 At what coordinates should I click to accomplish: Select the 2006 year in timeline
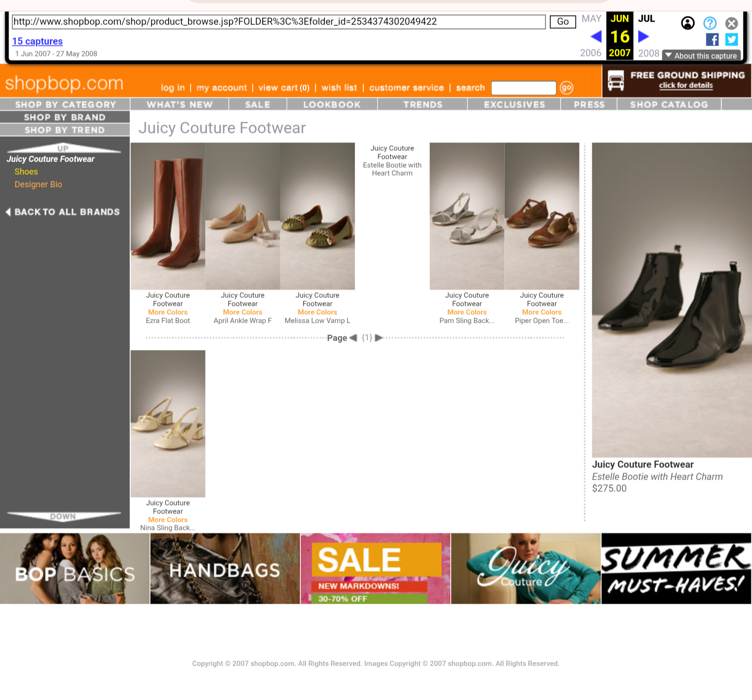[590, 53]
